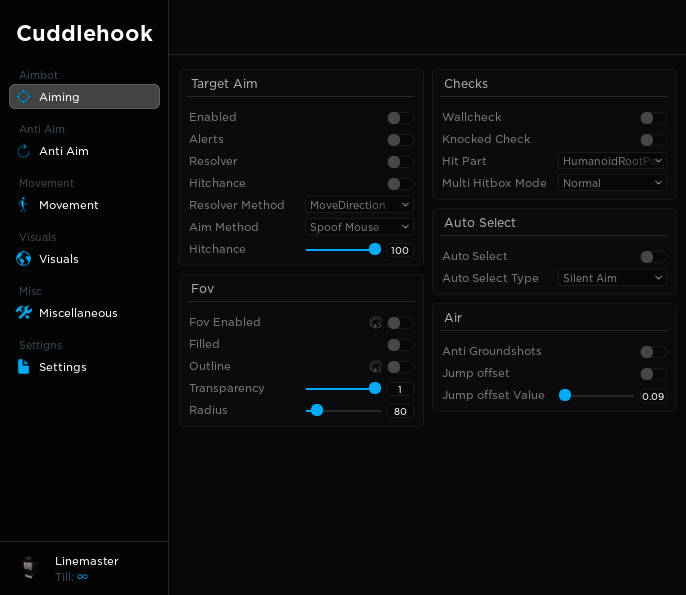The height and width of the screenshot is (595, 686).
Task: Click the Movement walking figure icon
Action: pyautogui.click(x=24, y=205)
